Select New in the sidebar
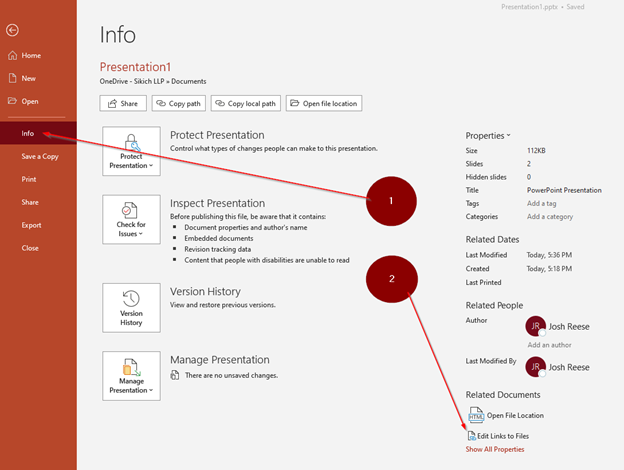The image size is (624, 470). (28, 78)
